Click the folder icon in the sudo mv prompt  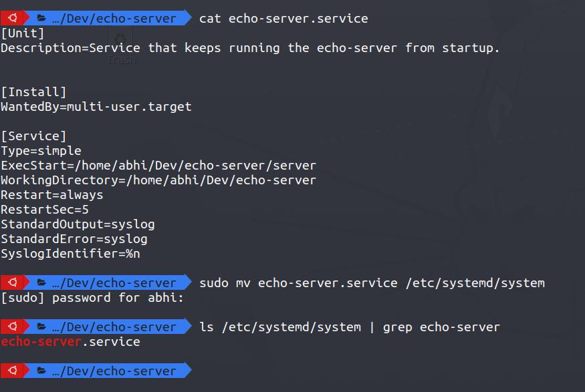[x=41, y=282]
